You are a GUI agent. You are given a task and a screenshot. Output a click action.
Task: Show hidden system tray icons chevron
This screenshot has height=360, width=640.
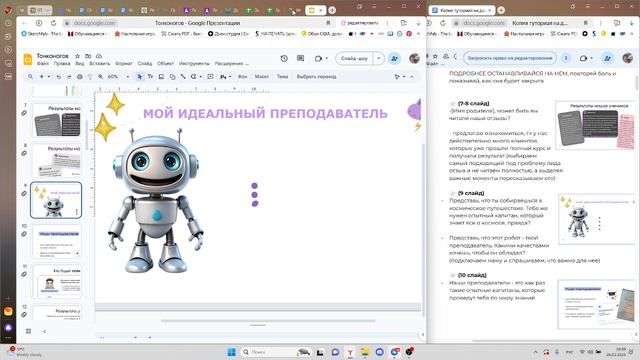535,352
